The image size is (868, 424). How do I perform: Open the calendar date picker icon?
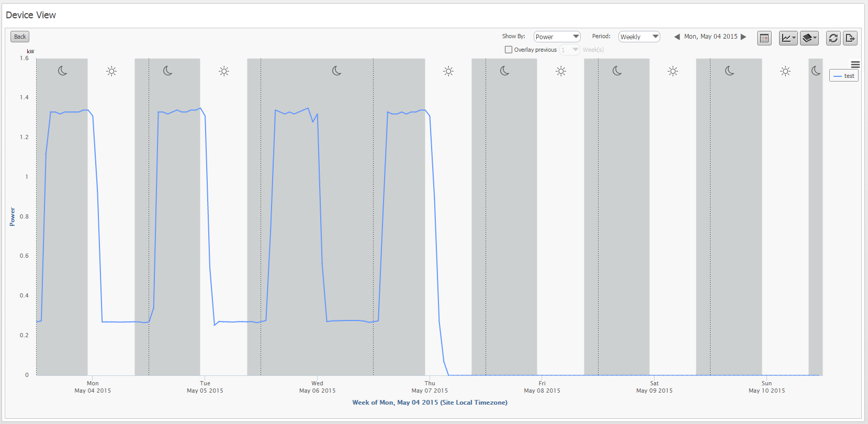tap(764, 38)
